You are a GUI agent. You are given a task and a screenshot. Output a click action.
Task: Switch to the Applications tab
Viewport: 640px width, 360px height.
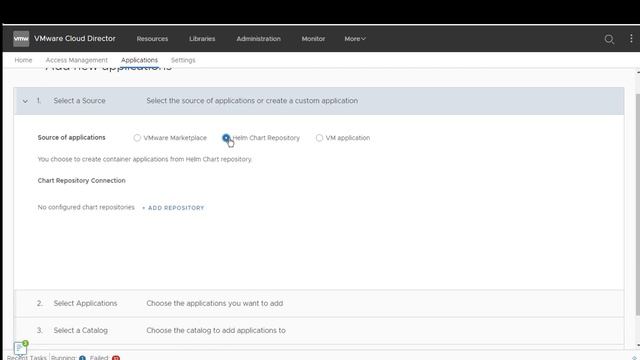click(x=139, y=60)
